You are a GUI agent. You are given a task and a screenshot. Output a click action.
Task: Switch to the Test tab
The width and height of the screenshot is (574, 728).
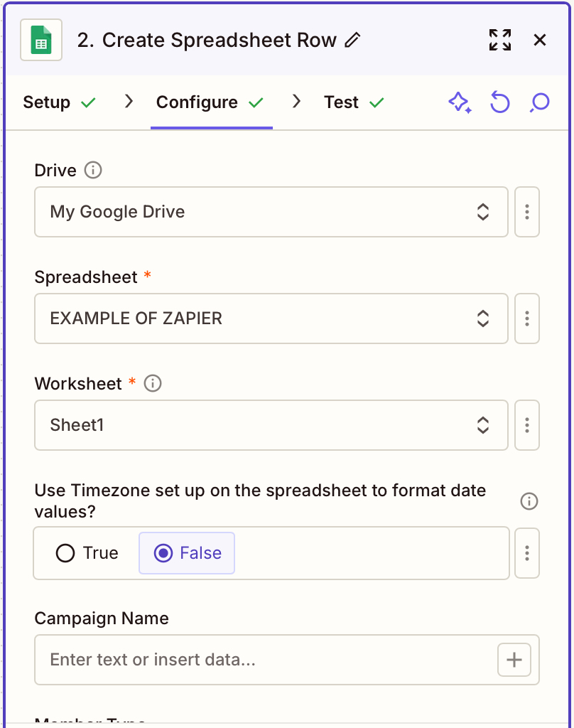[354, 102]
